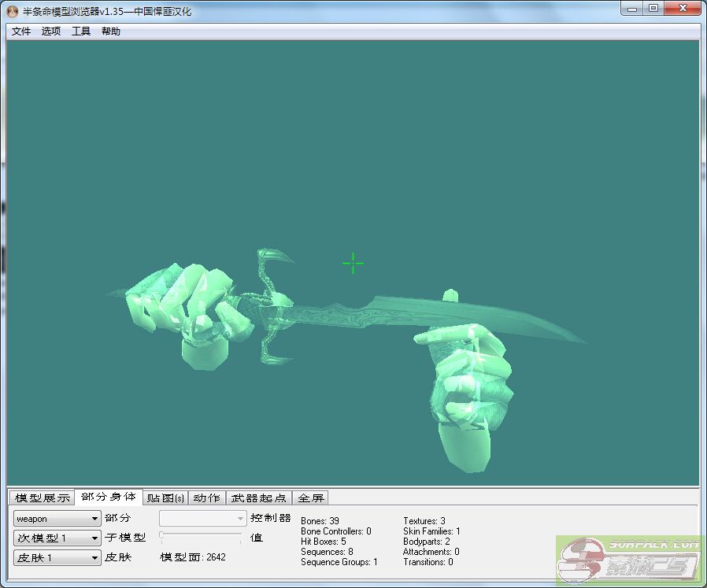Switch to the 模型展示 tab

click(43, 498)
